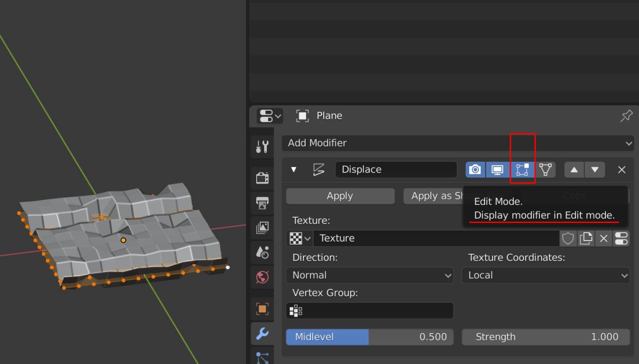This screenshot has height=364, width=639.
Task: Edit the Displace modifier name field
Action: click(x=396, y=170)
